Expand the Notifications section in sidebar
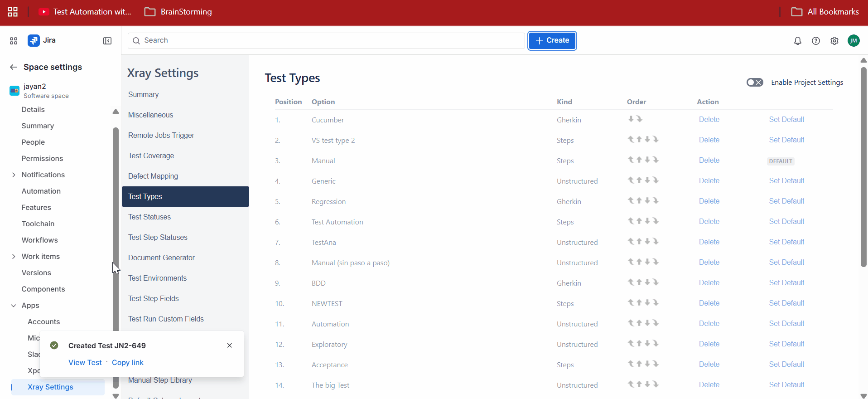Image resolution: width=868 pixels, height=399 pixels. click(x=14, y=175)
